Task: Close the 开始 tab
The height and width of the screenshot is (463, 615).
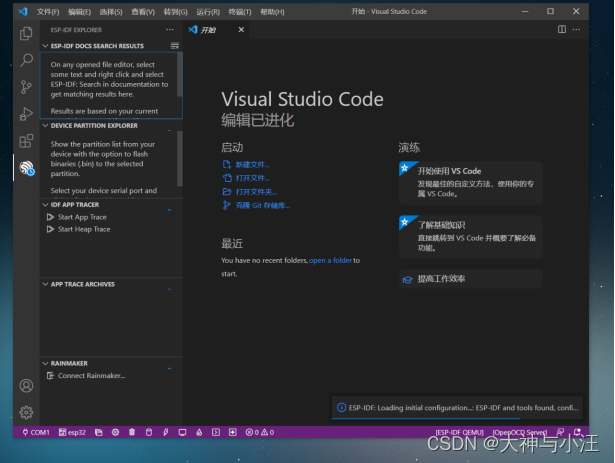Action: click(241, 29)
